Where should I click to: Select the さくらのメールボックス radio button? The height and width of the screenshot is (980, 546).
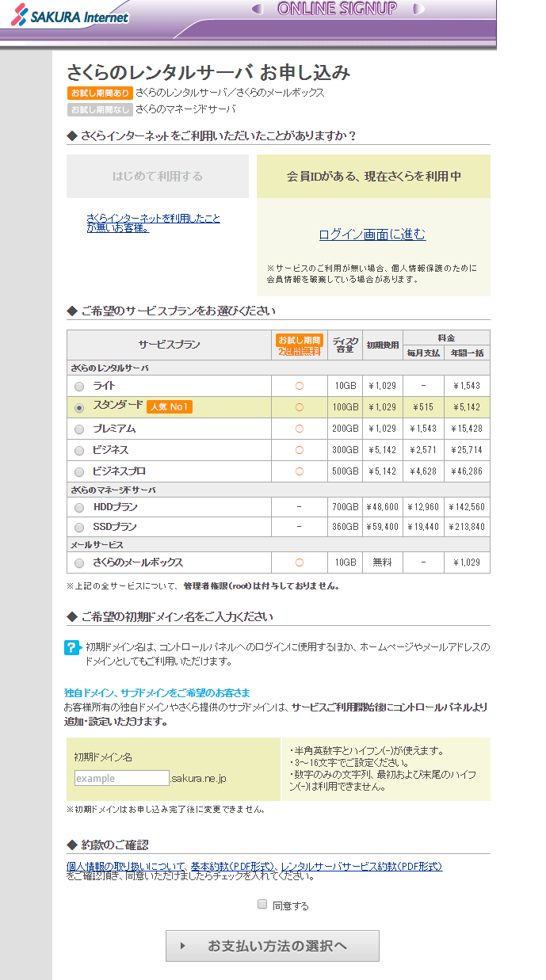click(78, 563)
